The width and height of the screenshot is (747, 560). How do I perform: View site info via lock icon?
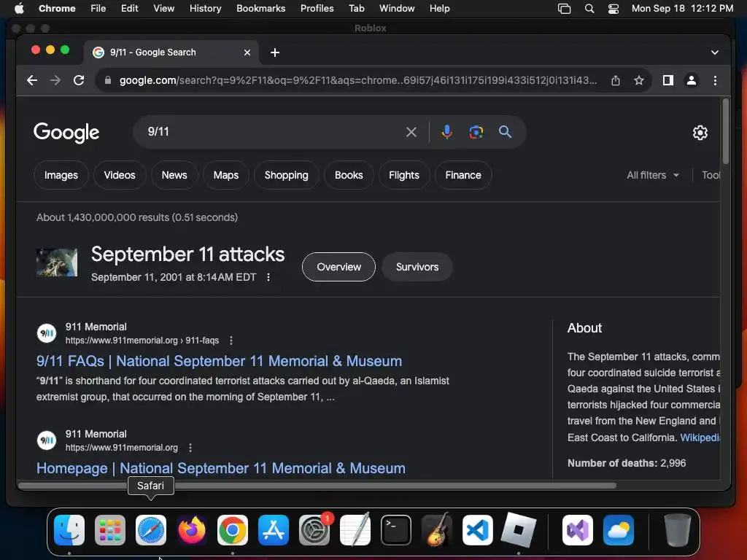pos(108,80)
